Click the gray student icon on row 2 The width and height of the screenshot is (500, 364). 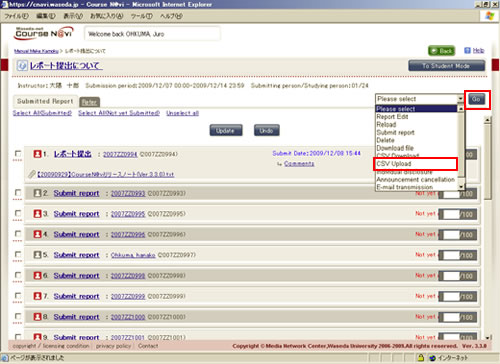37,193
